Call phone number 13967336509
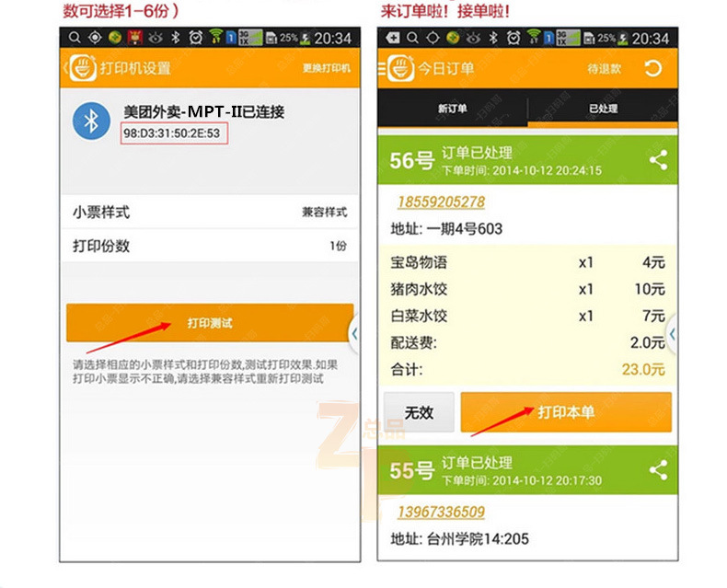Screen dimensions: 727x588 (x=441, y=512)
